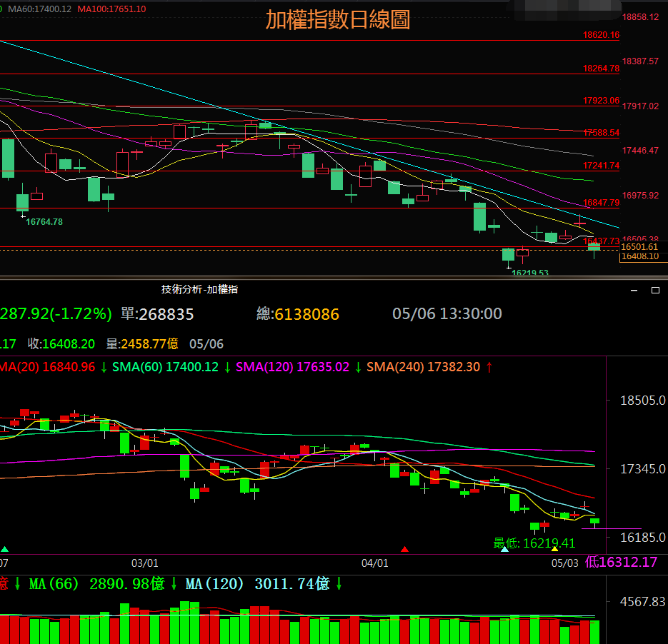Click the 技術分析-加權指 window title
This screenshot has height=644, width=668.
point(199,289)
